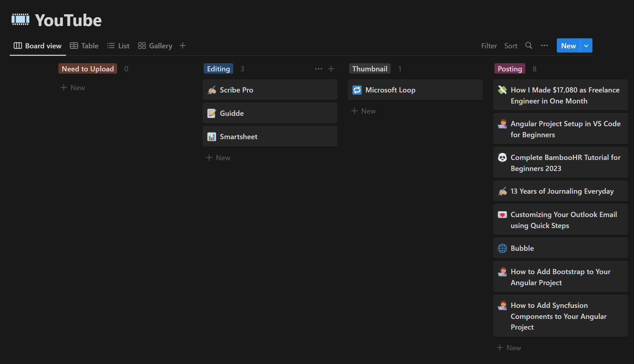Viewport: 634px width, 364px height.
Task: Add card with plus icon in Editing header
Action: coord(331,69)
